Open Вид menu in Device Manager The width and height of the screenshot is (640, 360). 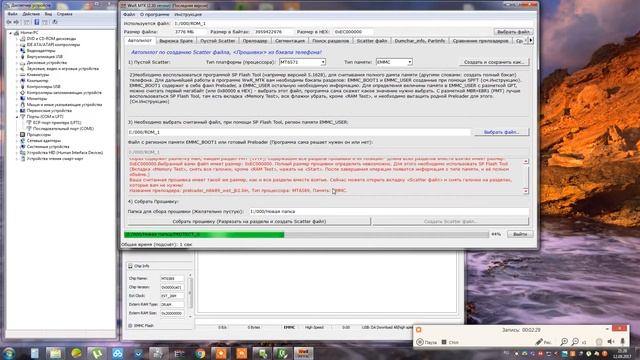[x=48, y=14]
